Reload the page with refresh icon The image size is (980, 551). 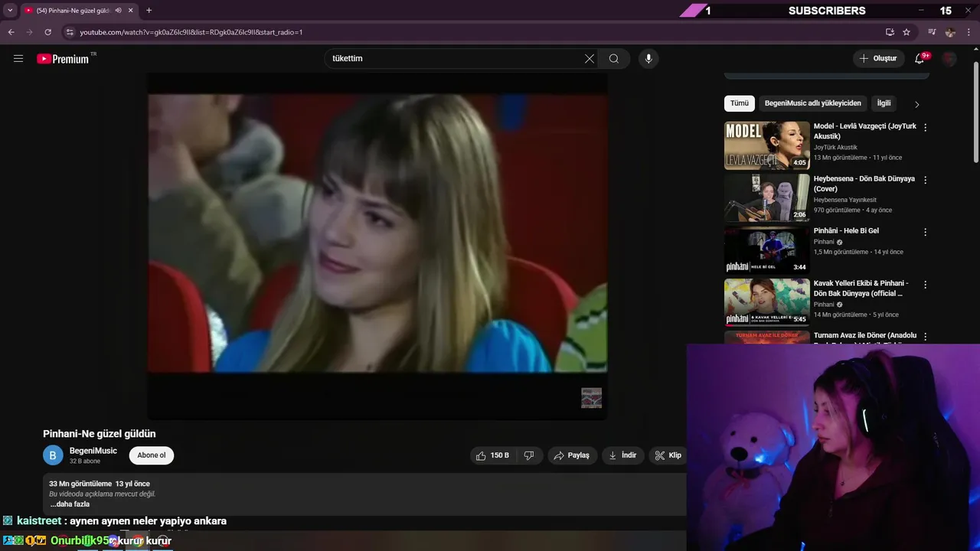47,32
